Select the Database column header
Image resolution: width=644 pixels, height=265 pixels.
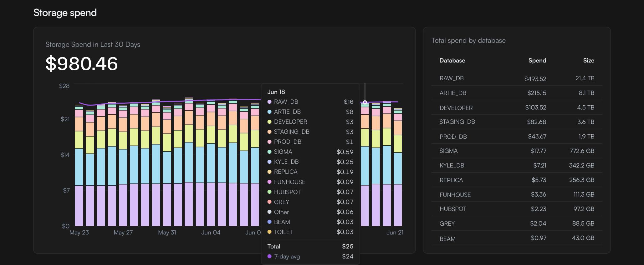click(452, 61)
